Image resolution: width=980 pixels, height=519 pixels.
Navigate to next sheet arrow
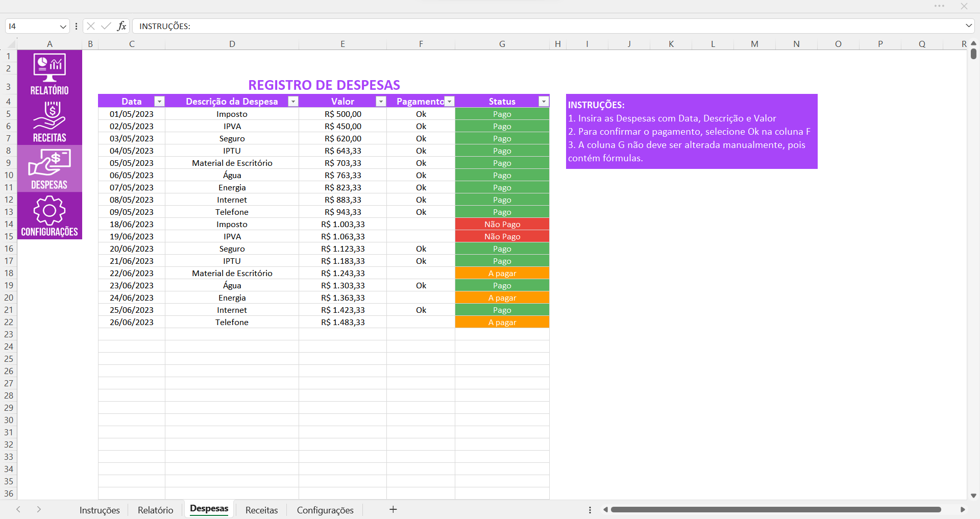click(39, 509)
